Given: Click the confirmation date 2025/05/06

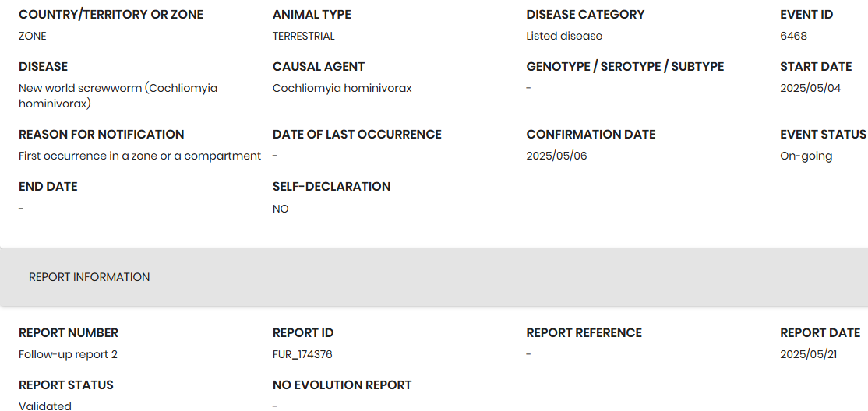Looking at the screenshot, I should [556, 156].
